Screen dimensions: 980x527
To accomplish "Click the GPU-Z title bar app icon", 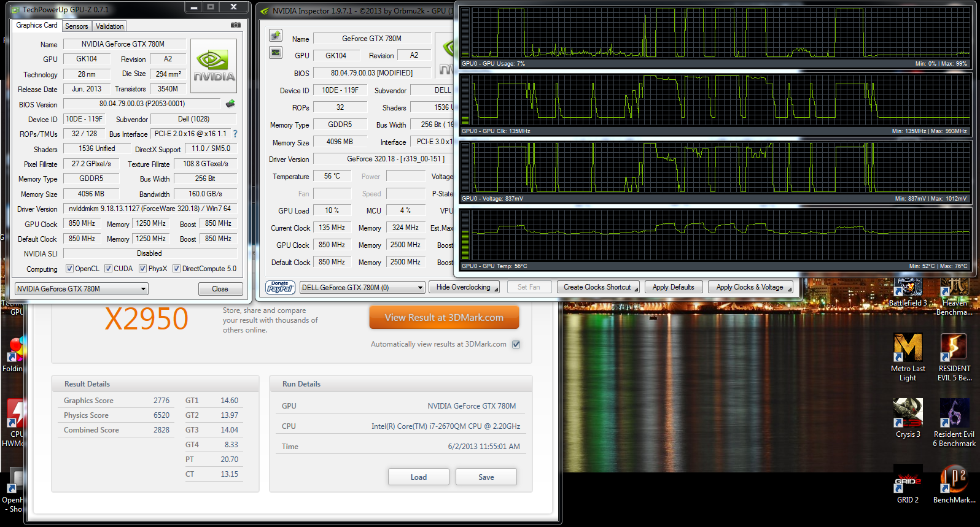I will (x=16, y=10).
